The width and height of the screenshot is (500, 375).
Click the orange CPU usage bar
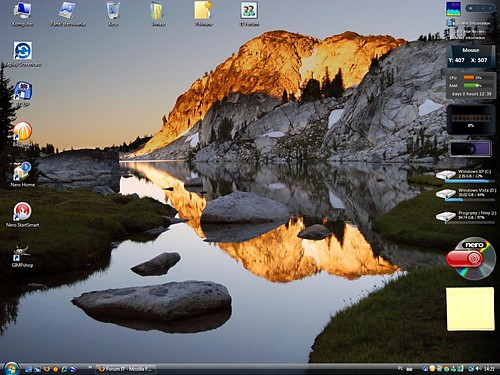tap(469, 78)
